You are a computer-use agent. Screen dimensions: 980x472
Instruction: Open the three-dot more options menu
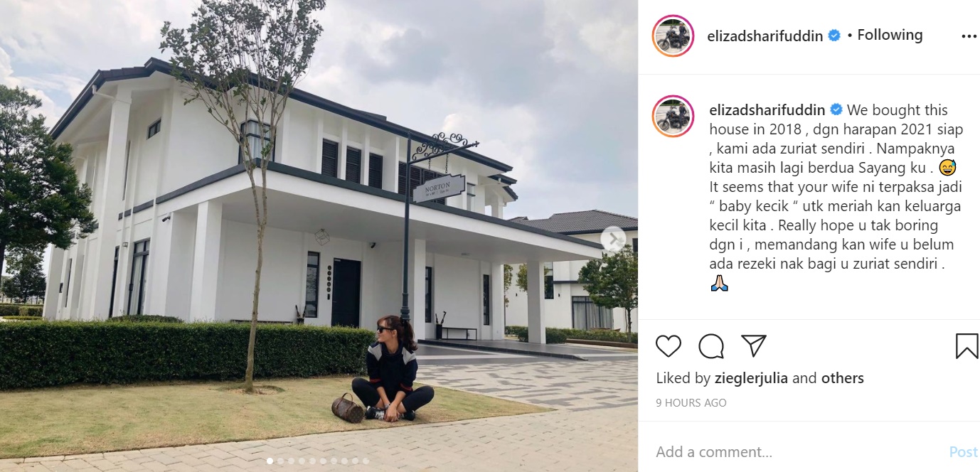click(969, 36)
